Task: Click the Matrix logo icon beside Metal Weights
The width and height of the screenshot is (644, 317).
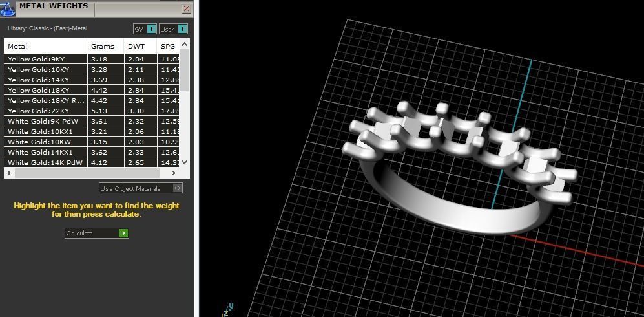Action: coord(7,8)
